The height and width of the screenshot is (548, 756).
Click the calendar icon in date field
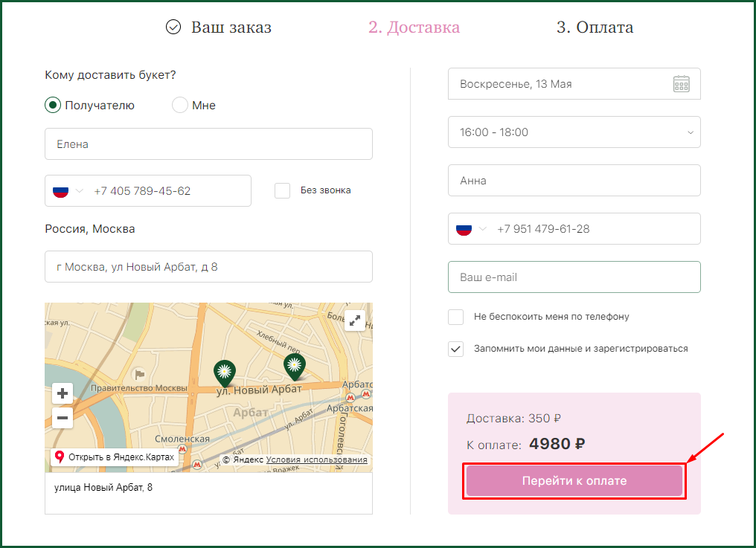681,84
